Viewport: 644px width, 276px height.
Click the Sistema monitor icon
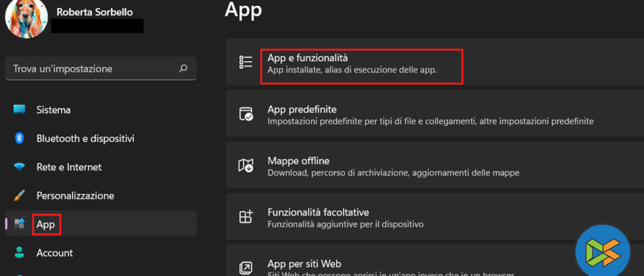coord(19,110)
